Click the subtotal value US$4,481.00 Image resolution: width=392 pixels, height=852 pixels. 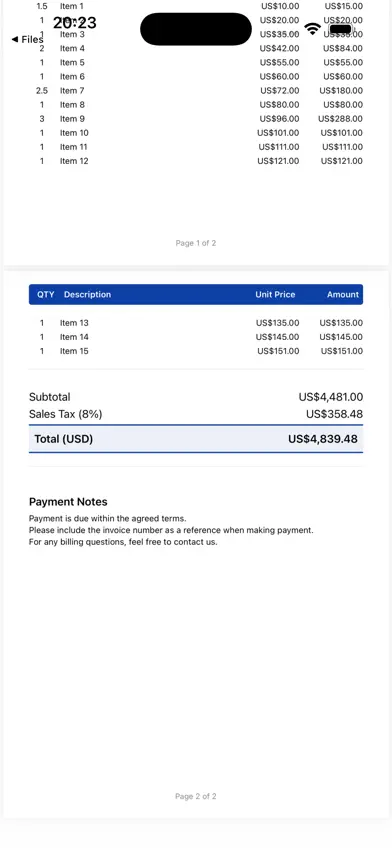click(x=331, y=397)
